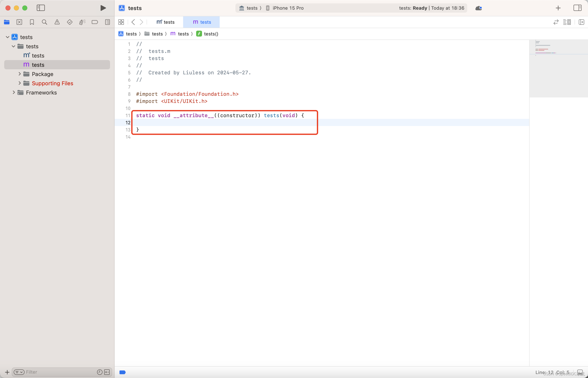Open the Find navigator magnifier
Screen dimensions: 588x378
(x=45, y=22)
